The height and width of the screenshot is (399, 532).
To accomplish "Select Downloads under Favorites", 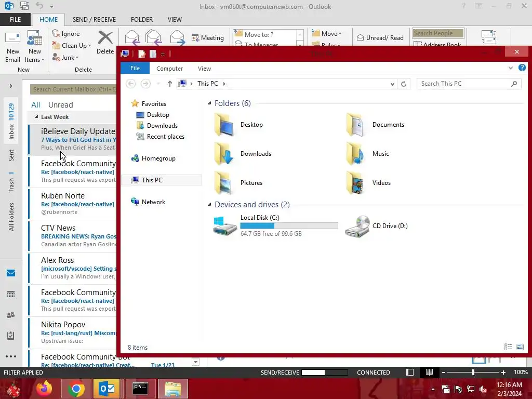I will click(157, 126).
